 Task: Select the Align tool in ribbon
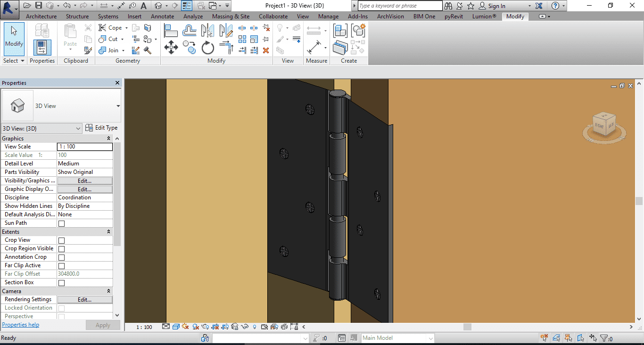(170, 31)
